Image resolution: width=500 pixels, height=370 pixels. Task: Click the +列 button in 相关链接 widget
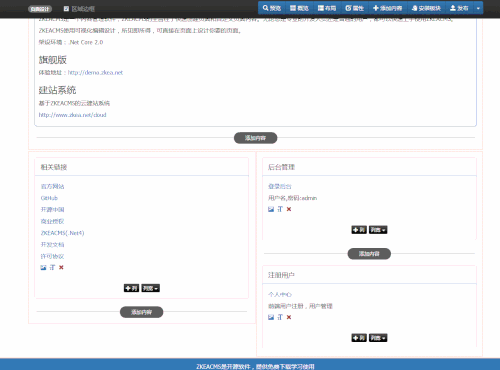click(x=131, y=288)
